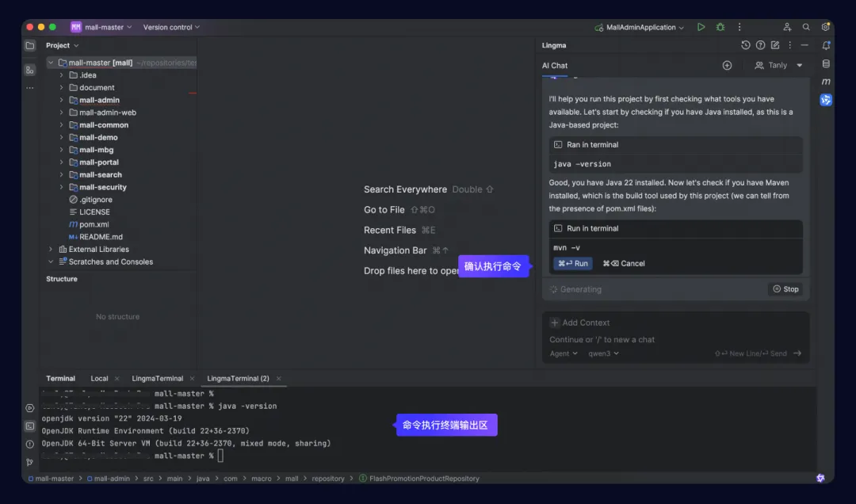Start debugging with the bug icon
This screenshot has height=504, width=856.
tap(720, 27)
